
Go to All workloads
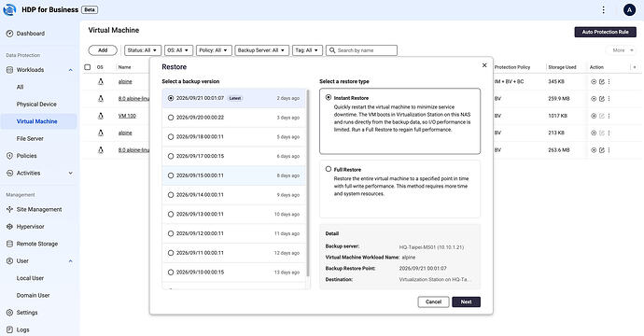coord(20,87)
